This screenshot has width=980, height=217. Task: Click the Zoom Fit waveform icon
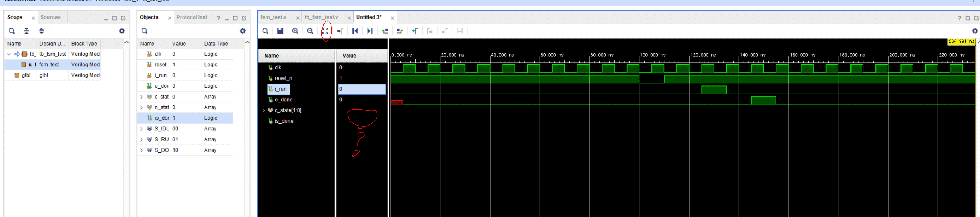325,31
